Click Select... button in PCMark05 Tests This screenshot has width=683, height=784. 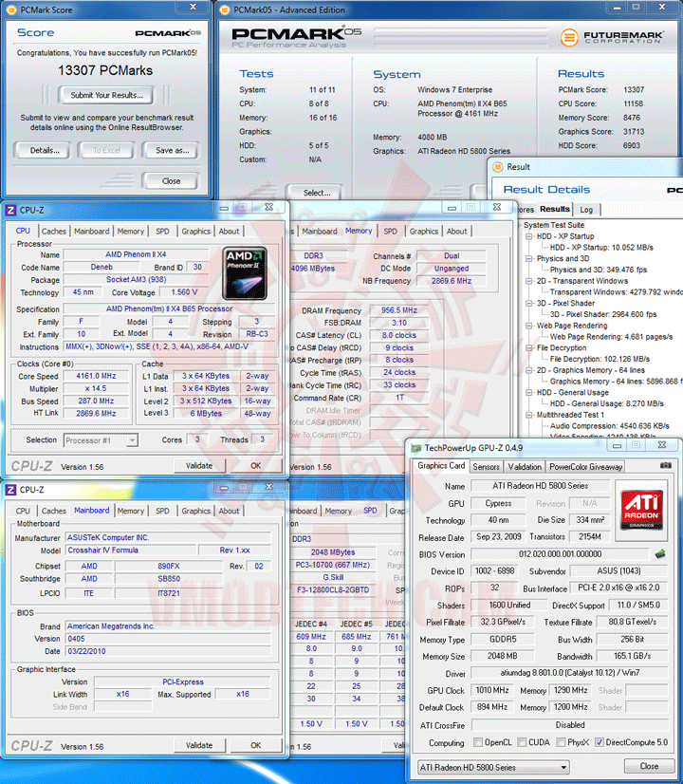(317, 193)
